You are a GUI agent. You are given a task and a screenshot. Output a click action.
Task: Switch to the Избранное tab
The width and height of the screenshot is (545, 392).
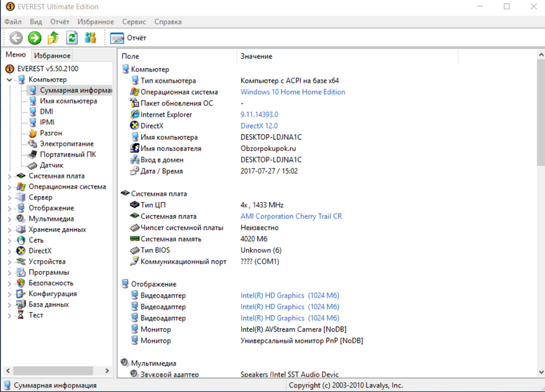[52, 55]
